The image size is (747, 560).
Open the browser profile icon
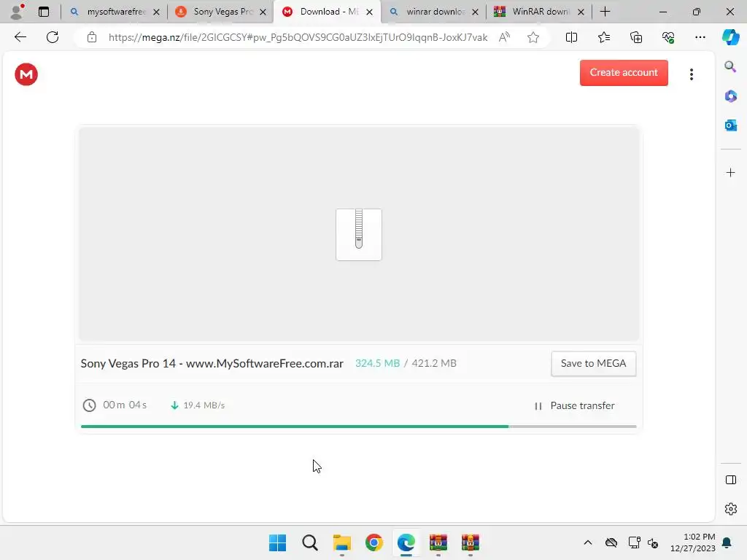tap(18, 12)
